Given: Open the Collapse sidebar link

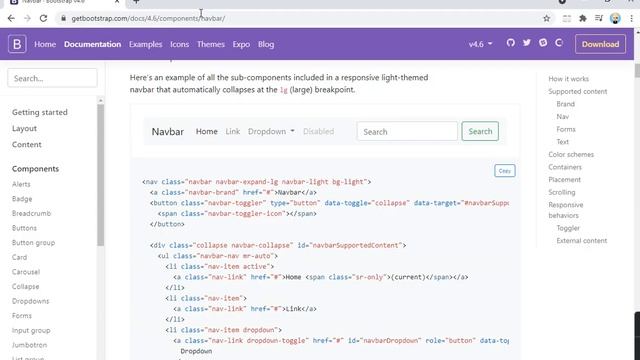Looking at the screenshot, I should click(x=25, y=287).
